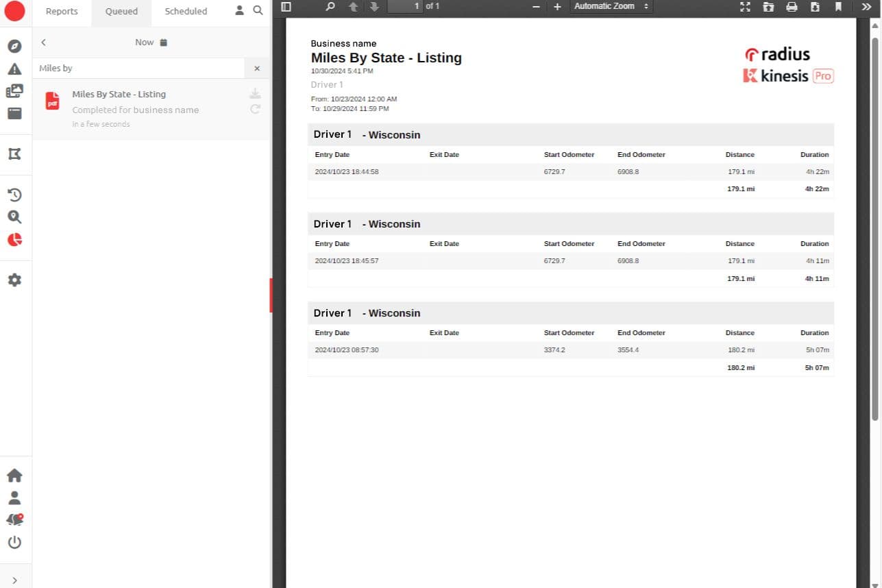
Task: Toggle the PDF viewer sidebar
Action: coord(286,7)
